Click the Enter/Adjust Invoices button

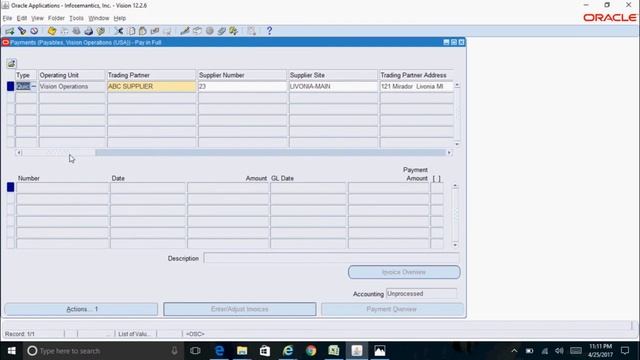pos(240,309)
